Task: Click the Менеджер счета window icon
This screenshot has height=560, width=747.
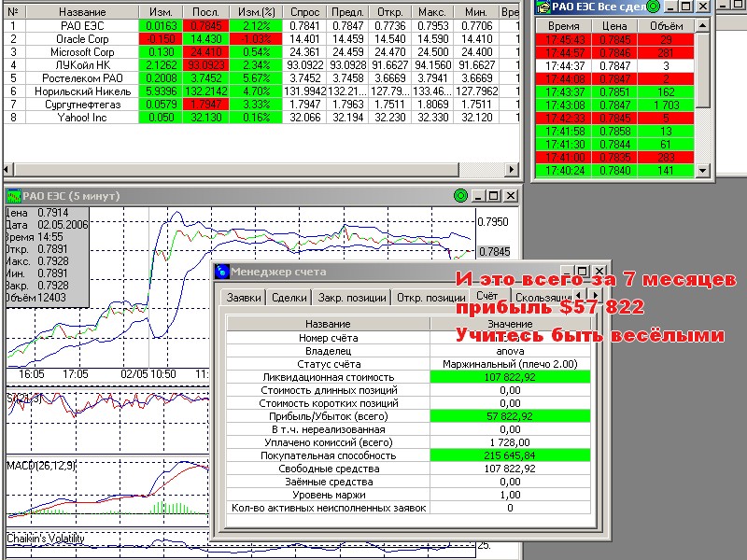Action: click(x=222, y=272)
